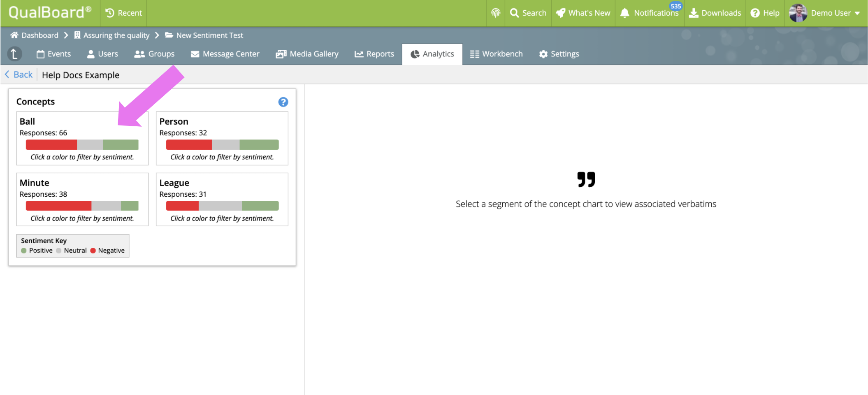Click the Demo User avatar picture
Viewport: 868px width, 395px height.
(798, 13)
